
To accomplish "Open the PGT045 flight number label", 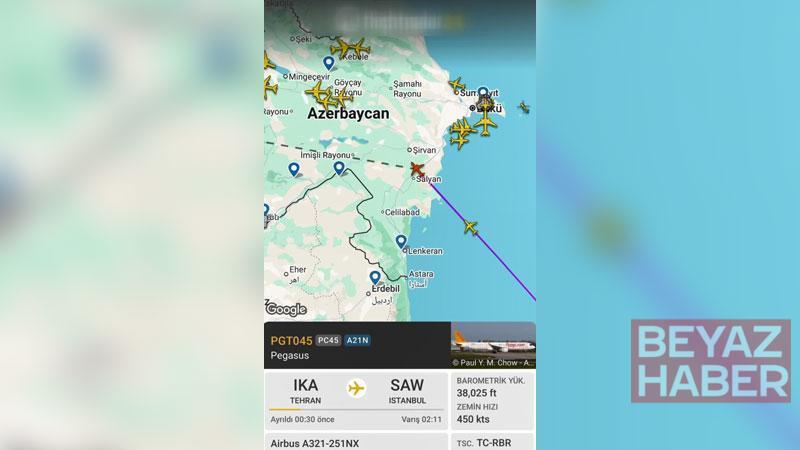I will [291, 341].
